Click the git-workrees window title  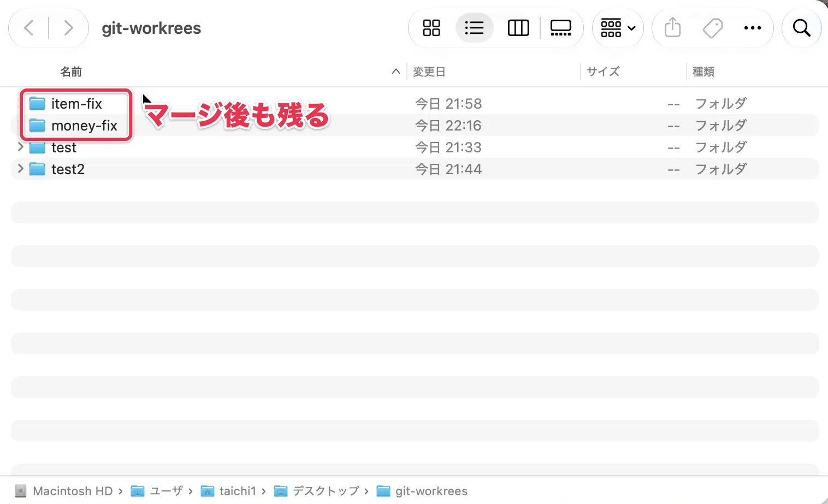pos(151,28)
